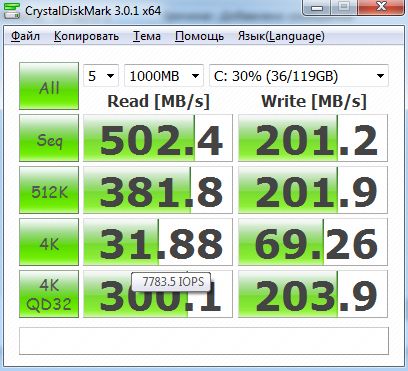Open the Язык(Language) menu

281,36
